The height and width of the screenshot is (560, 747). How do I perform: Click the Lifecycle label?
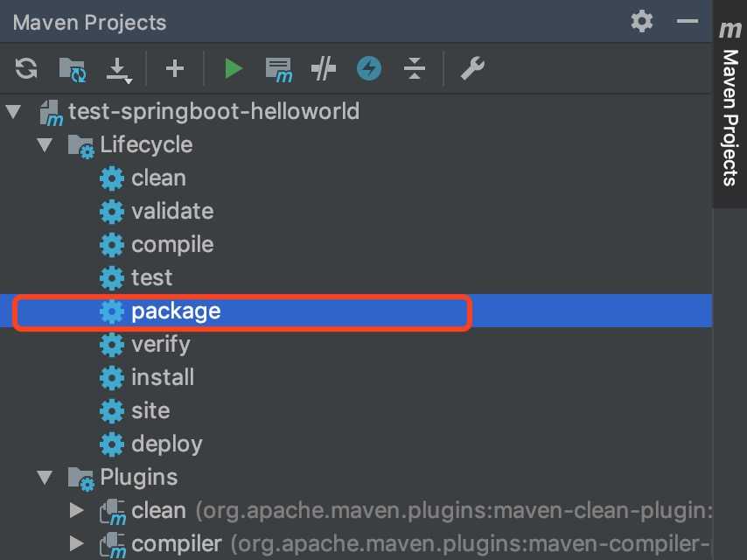tap(146, 145)
